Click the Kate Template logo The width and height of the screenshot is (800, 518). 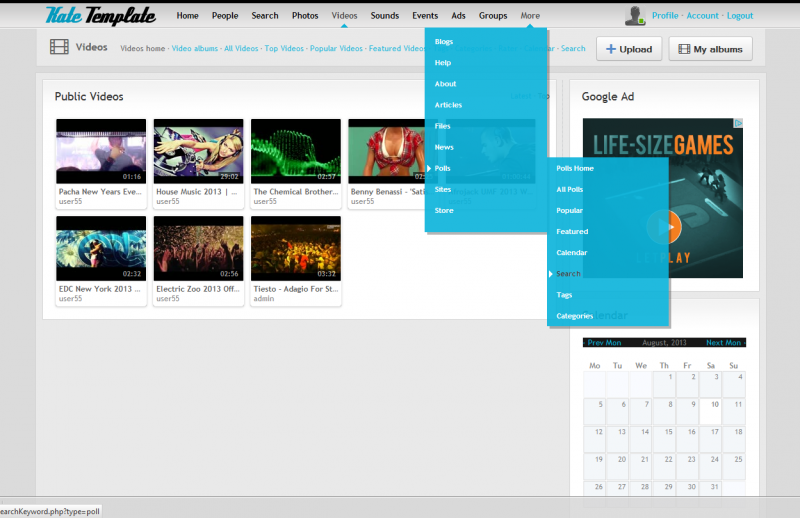click(x=101, y=15)
